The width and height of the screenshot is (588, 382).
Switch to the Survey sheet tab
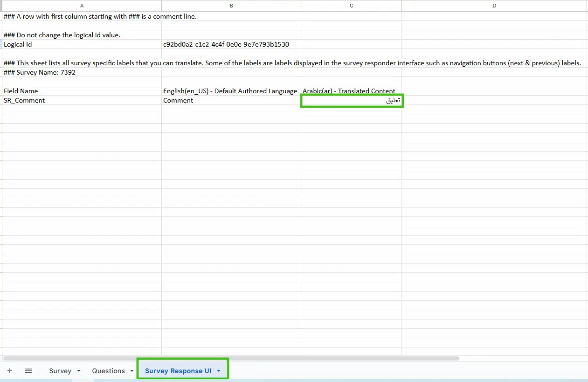pyautogui.click(x=59, y=370)
